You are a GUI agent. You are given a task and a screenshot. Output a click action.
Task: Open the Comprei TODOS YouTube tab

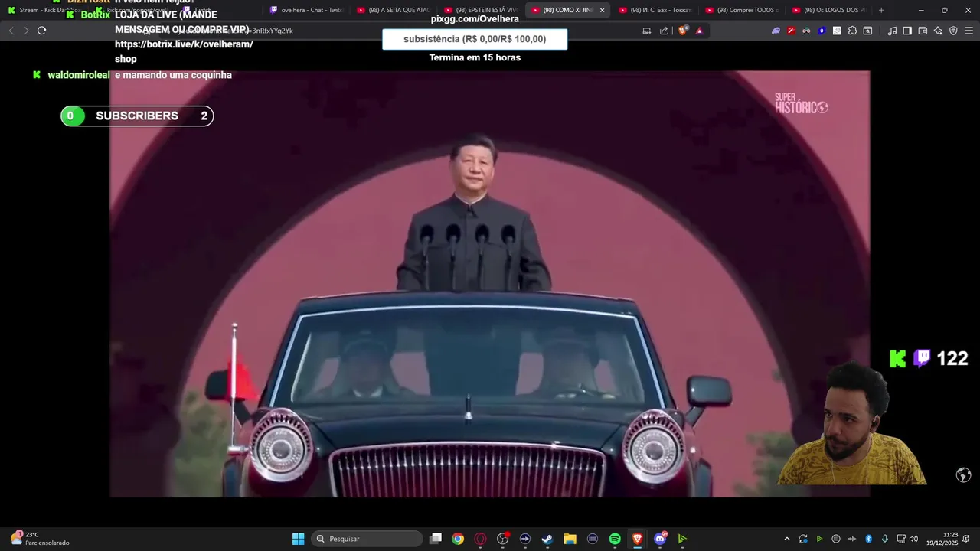(x=742, y=10)
